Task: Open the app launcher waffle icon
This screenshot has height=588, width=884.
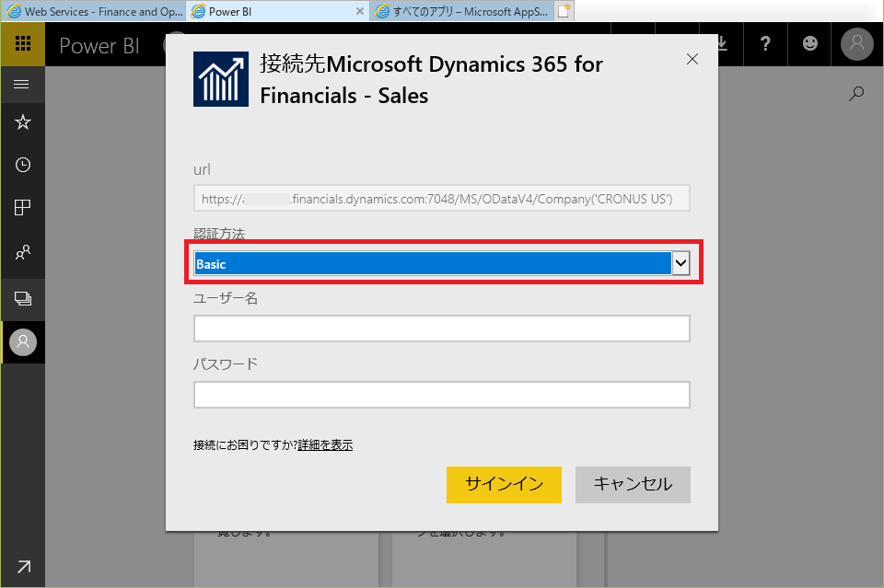Action: click(22, 43)
